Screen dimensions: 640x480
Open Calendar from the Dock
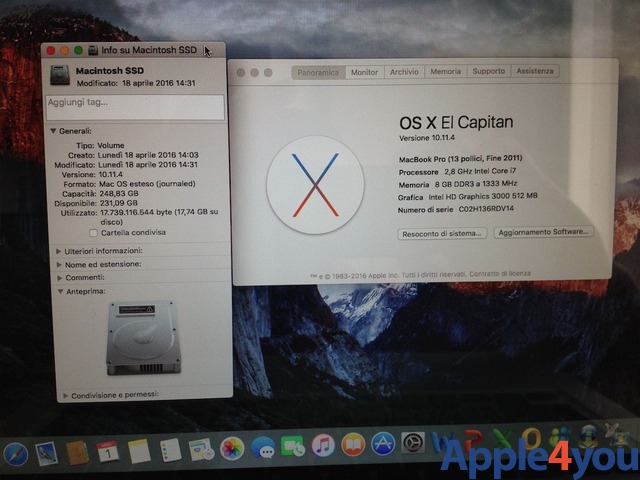click(108, 451)
